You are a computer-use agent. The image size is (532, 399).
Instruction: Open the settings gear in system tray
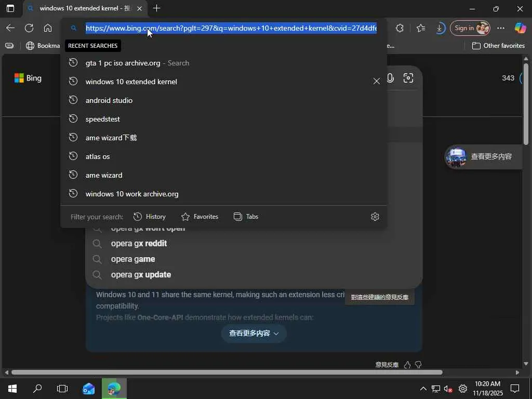pos(463,389)
